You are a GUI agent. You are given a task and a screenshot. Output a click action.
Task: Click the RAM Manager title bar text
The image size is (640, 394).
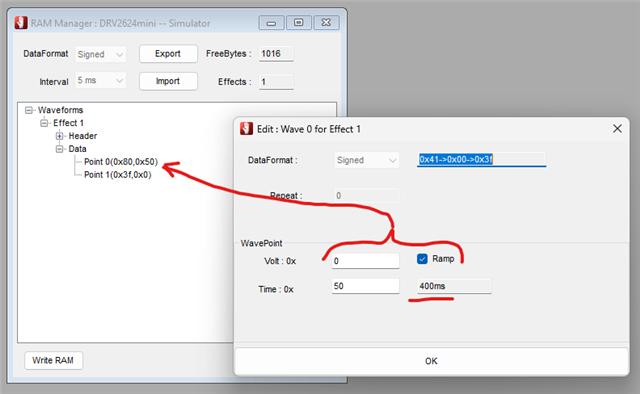120,23
